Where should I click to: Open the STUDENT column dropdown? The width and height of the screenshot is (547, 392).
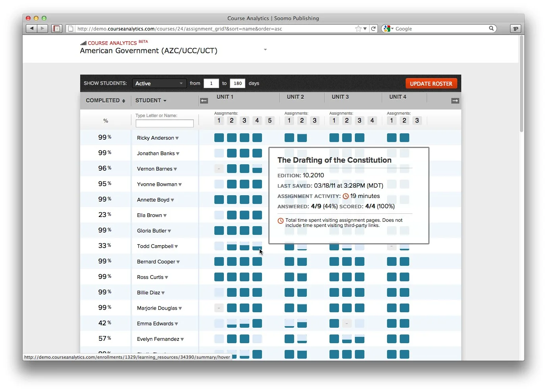point(151,100)
